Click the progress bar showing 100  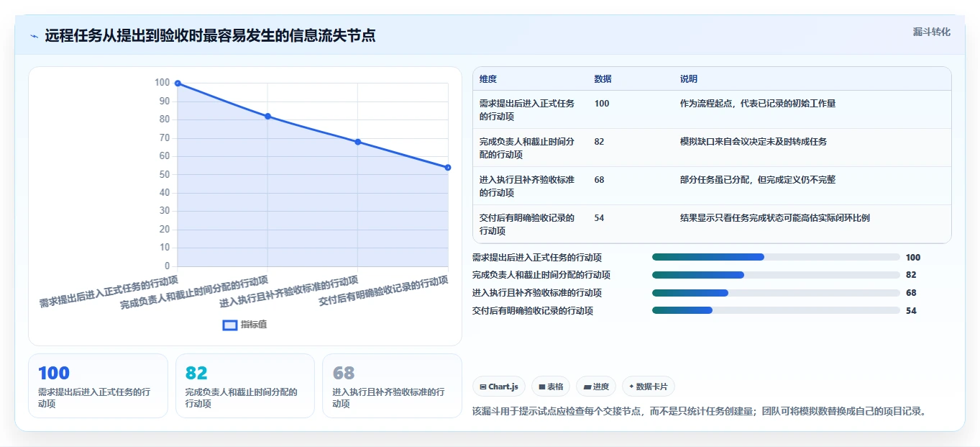coord(776,257)
